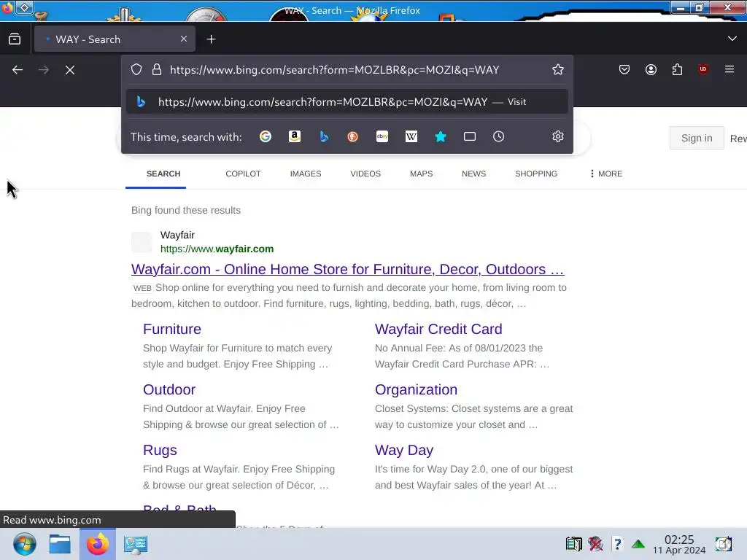Expand the list all tabs chevron
747x560 pixels.
(x=732, y=39)
